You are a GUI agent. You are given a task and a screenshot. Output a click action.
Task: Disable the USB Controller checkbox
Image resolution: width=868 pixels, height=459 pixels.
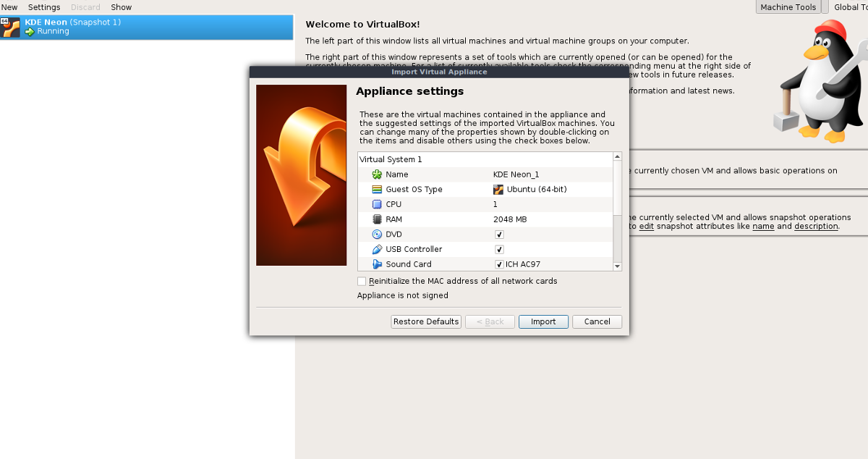499,249
